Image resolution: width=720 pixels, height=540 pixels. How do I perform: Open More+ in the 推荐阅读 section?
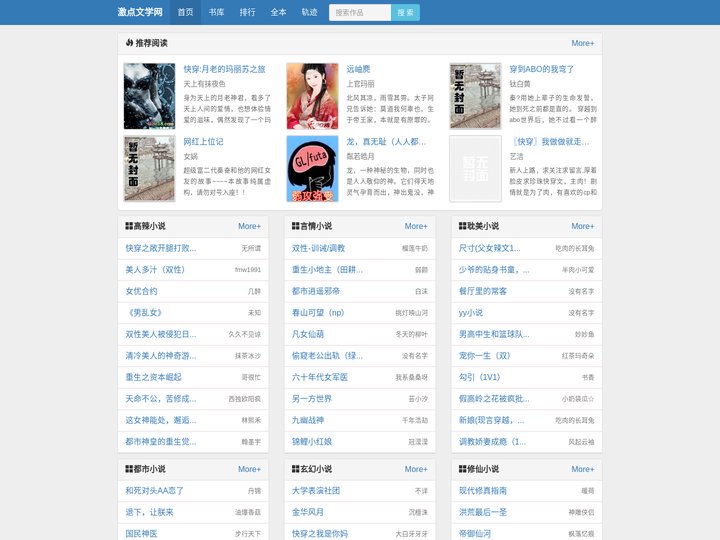pos(582,43)
